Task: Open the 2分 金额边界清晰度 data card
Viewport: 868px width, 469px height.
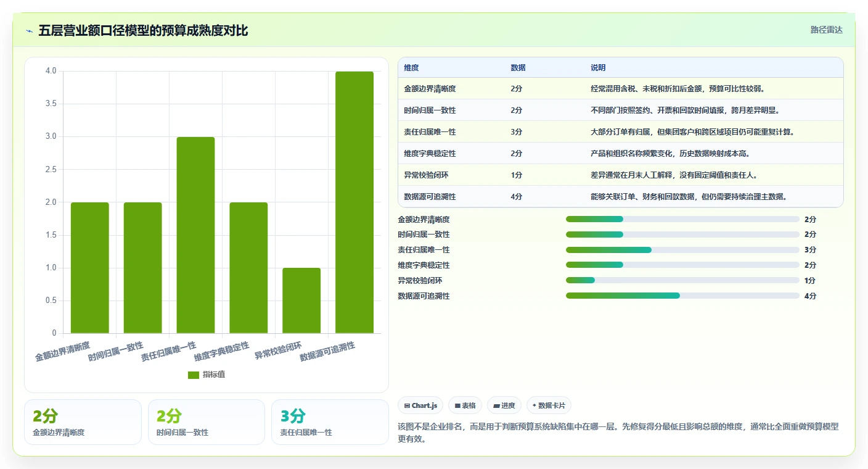Action: click(83, 422)
